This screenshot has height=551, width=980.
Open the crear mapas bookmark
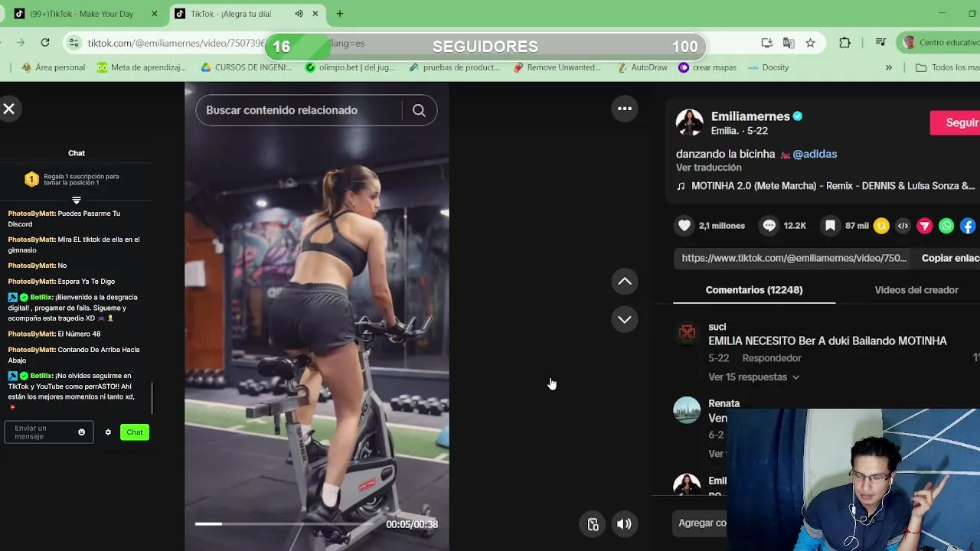[707, 67]
